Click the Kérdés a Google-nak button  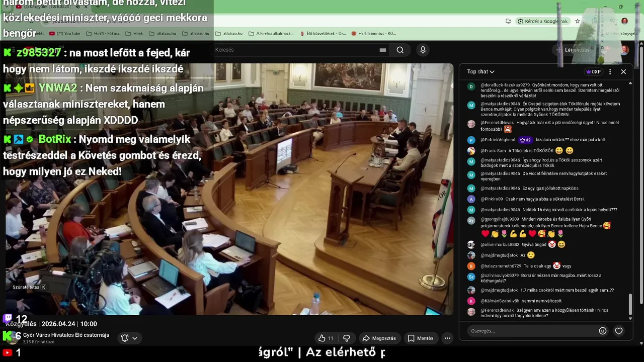click(x=543, y=21)
